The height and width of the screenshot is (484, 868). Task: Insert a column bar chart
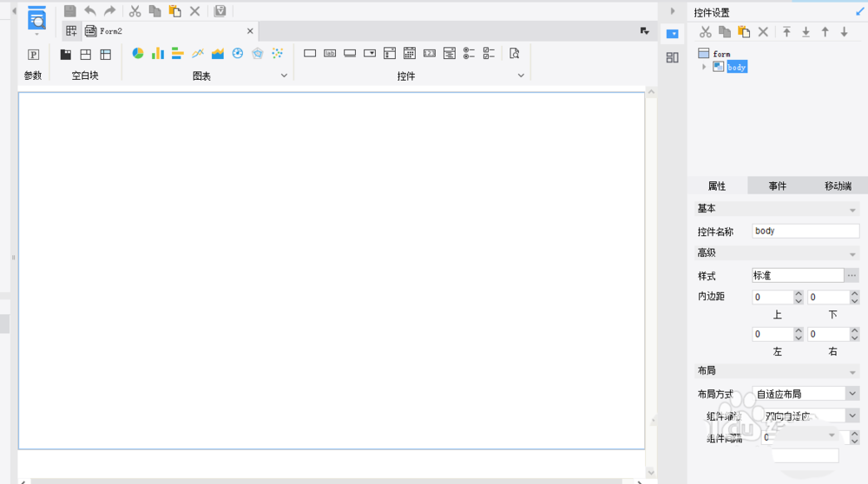click(158, 54)
